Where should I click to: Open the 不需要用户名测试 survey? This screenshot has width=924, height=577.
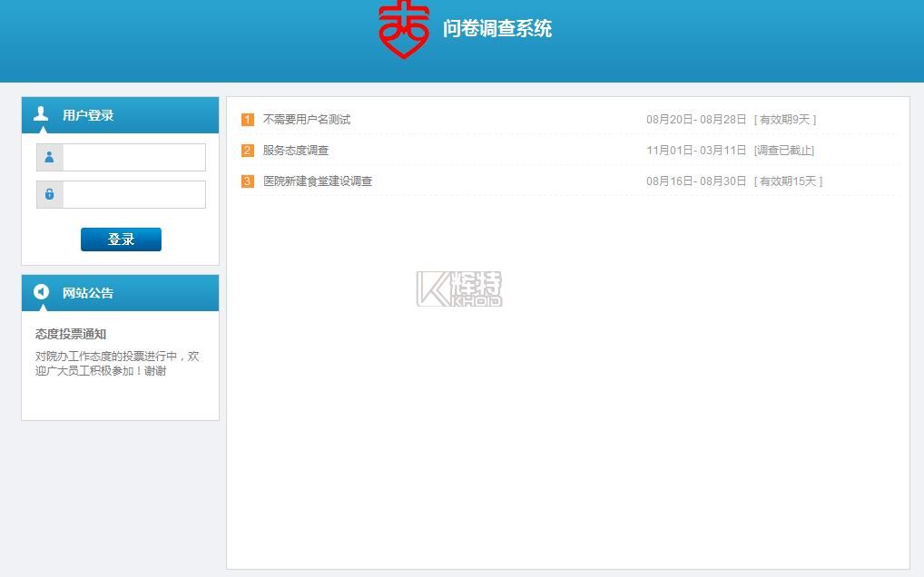tap(306, 120)
